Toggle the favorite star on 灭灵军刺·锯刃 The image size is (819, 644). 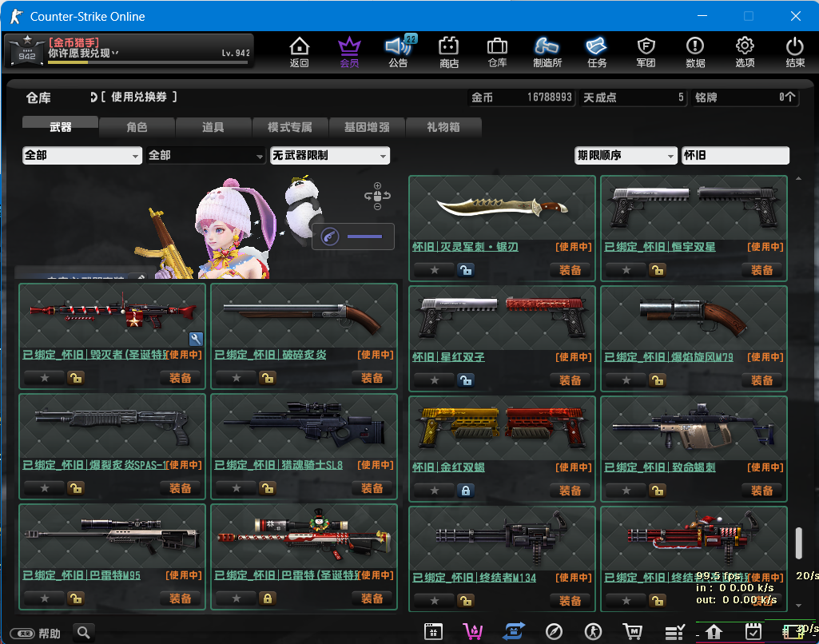[x=434, y=270]
